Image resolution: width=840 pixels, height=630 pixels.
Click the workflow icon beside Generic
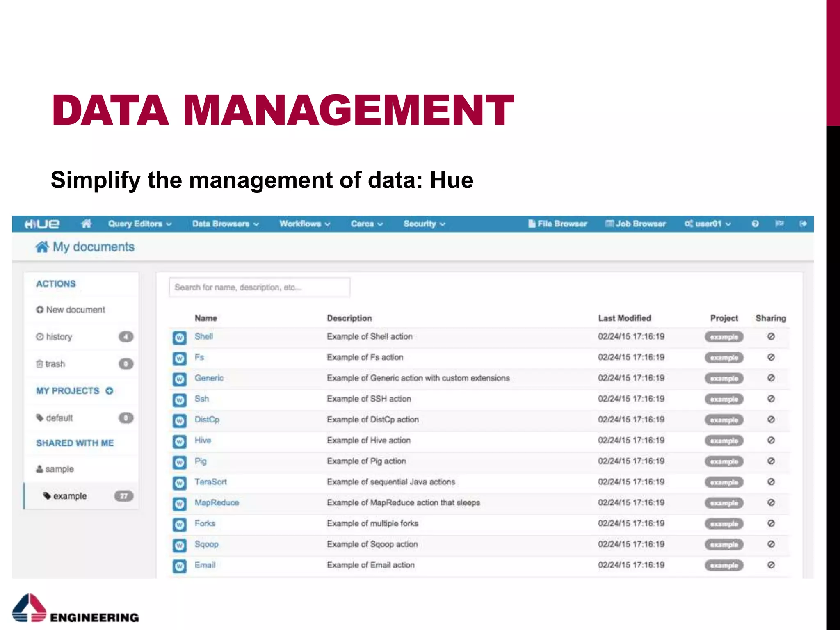tap(179, 379)
